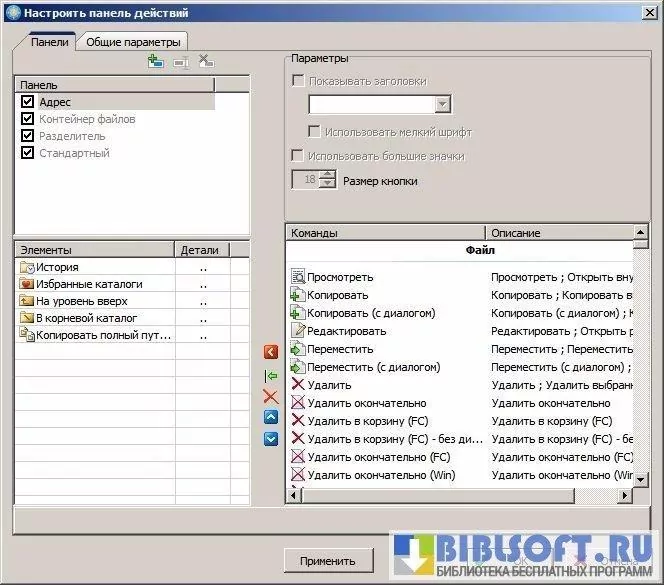
Task: Click the Команды column header
Action: [385, 233]
